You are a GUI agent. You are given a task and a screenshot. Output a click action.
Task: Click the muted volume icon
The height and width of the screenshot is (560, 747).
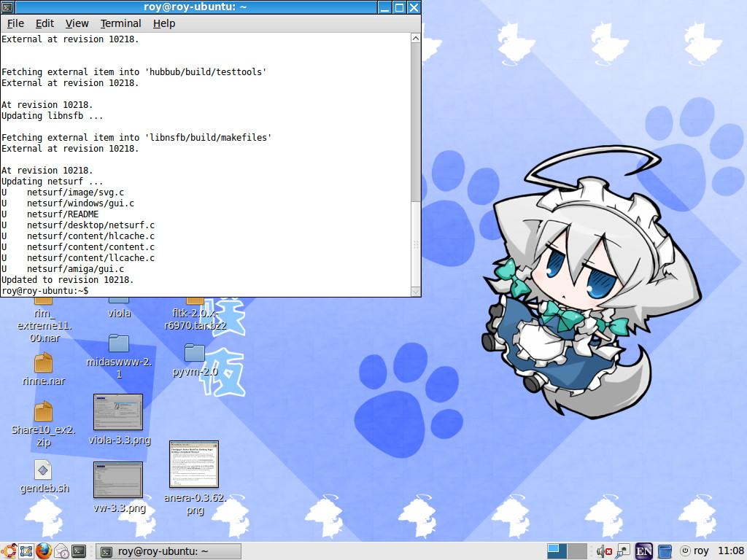[x=603, y=551]
